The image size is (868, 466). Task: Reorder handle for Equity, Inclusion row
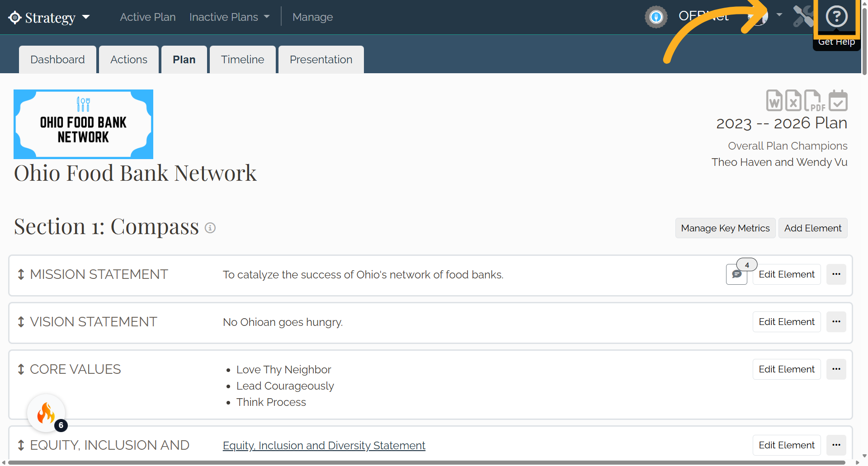[21, 445]
